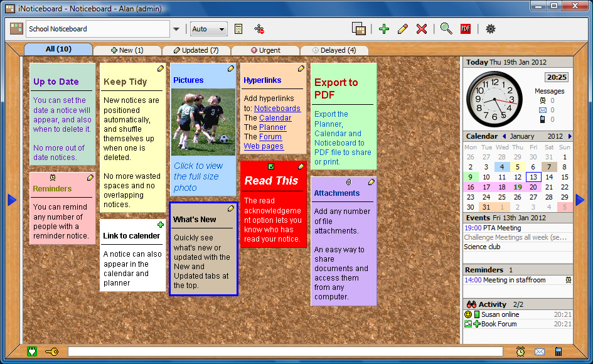This screenshot has width=593, height=364.
Task: Click the yellow pencil Edit notice icon
Action: click(x=403, y=29)
